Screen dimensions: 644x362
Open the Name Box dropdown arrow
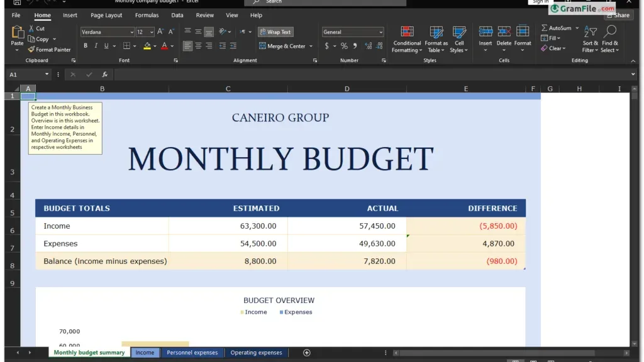(47, 74)
